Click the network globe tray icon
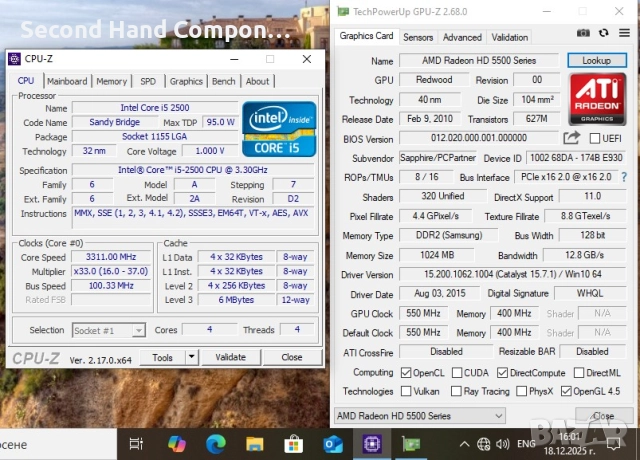The height and width of the screenshot is (460, 640). coord(484,444)
